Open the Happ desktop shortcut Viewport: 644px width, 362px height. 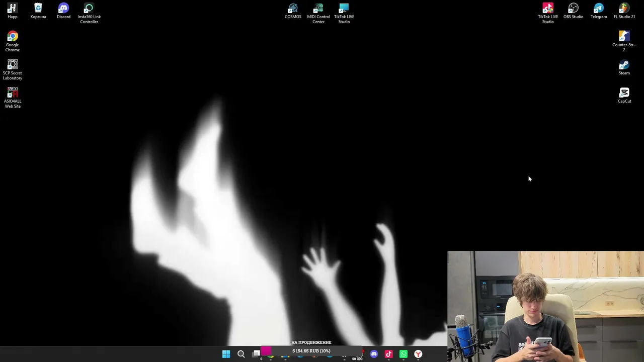[13, 11]
